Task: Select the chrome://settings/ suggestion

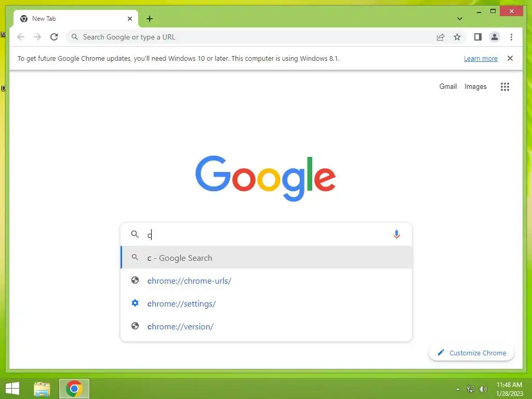Action: coord(267,303)
